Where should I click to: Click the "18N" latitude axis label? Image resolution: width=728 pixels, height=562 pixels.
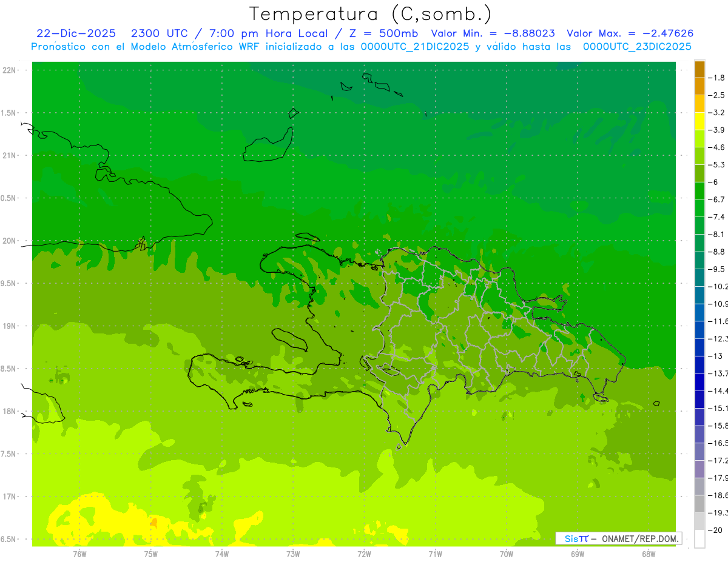(x=9, y=411)
